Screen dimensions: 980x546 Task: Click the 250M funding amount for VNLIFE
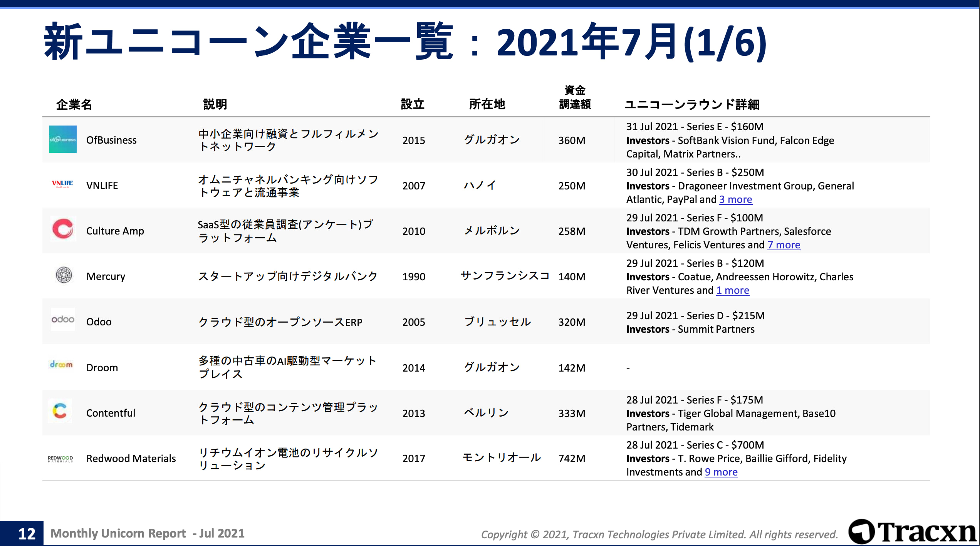click(572, 186)
